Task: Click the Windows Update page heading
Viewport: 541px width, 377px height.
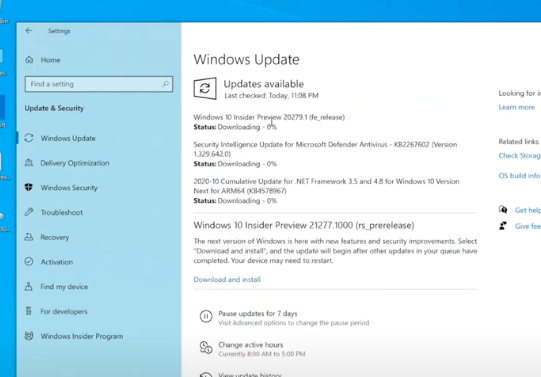Action: click(x=246, y=59)
